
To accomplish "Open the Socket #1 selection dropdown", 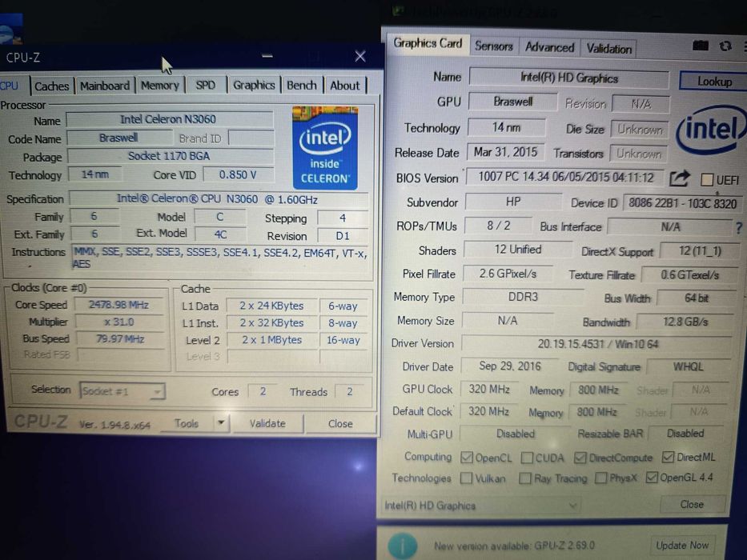I will [122, 391].
